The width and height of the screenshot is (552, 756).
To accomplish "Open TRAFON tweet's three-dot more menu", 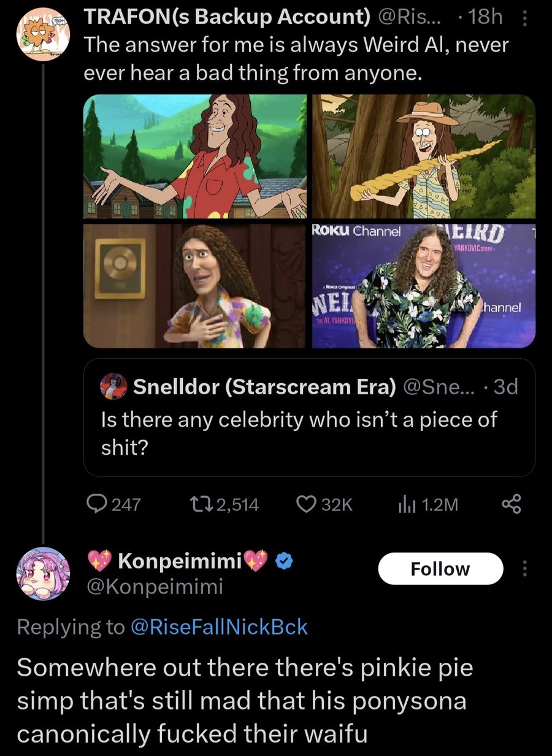I will pyautogui.click(x=524, y=20).
